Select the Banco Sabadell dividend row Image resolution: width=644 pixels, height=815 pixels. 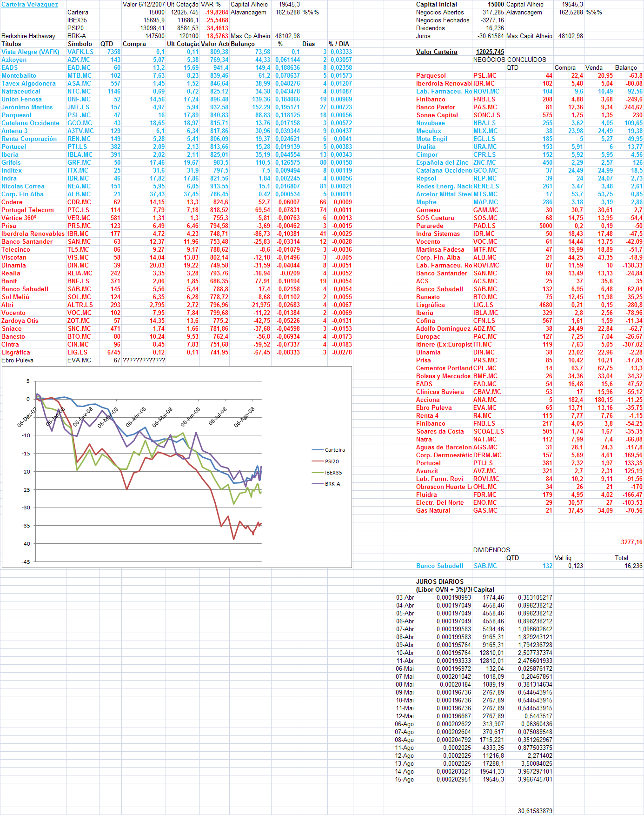pos(529,566)
